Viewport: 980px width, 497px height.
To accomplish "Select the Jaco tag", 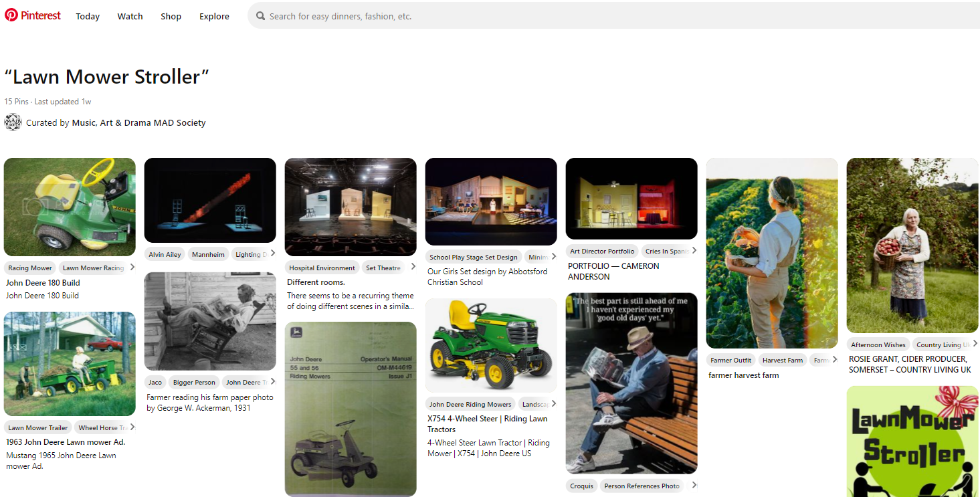I will (155, 383).
